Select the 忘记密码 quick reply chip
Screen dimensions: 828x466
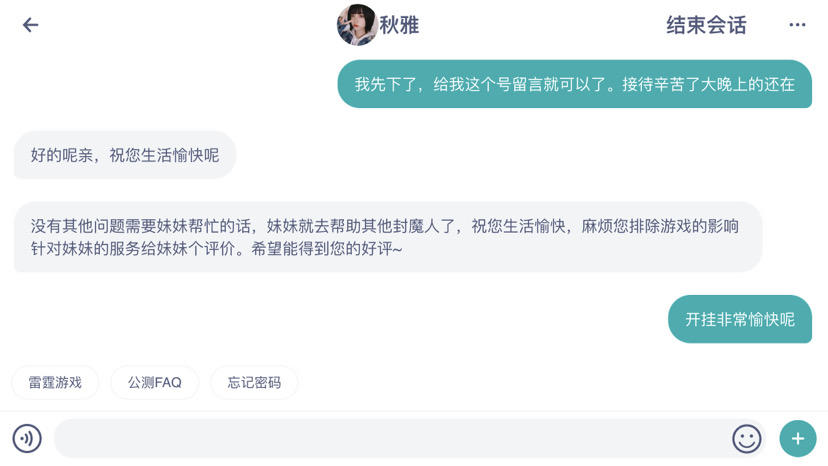pyautogui.click(x=254, y=382)
